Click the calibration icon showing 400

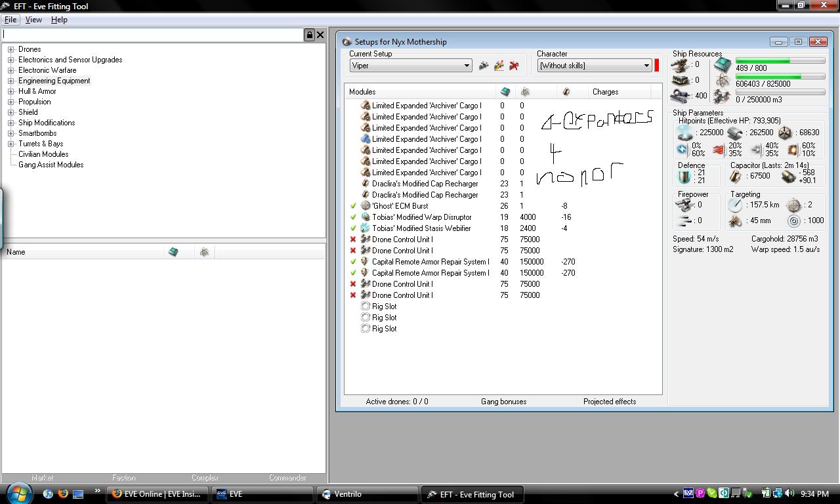pos(680,96)
